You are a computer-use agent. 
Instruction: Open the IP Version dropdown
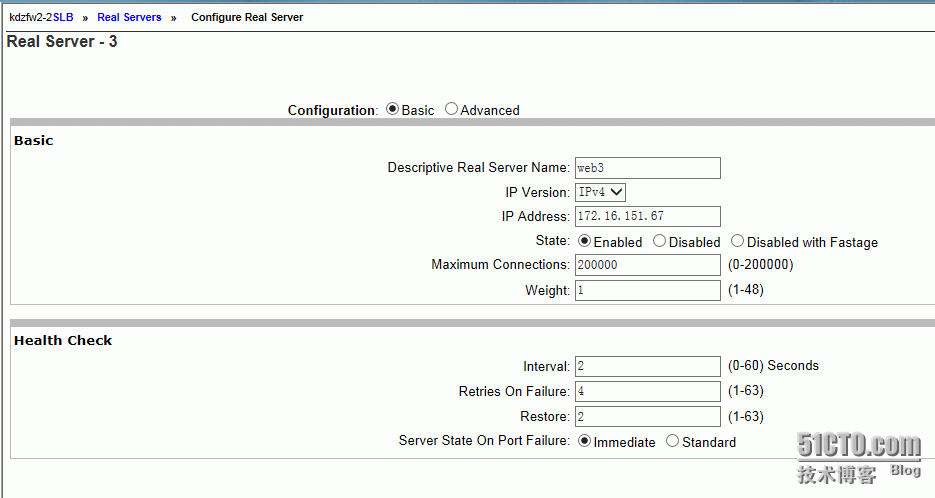click(x=600, y=192)
